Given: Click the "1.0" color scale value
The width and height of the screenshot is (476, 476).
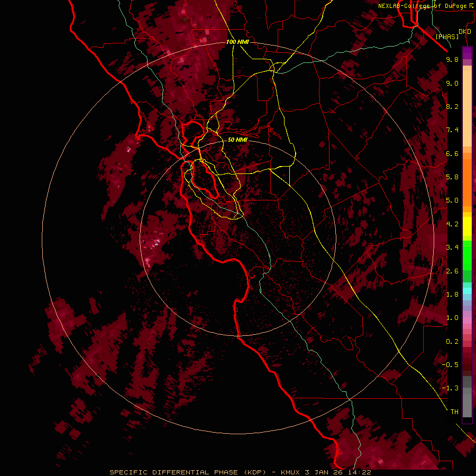Looking at the screenshot, I should coord(452,318).
